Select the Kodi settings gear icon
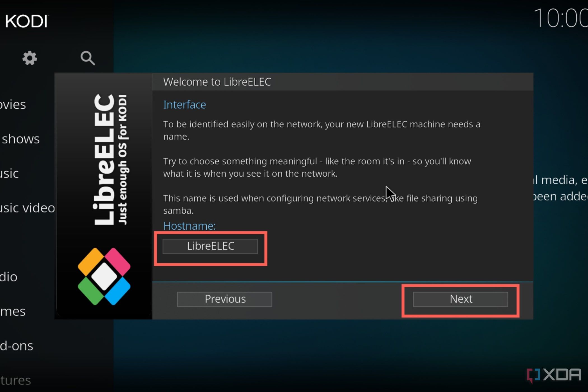588x392 pixels. click(x=29, y=57)
